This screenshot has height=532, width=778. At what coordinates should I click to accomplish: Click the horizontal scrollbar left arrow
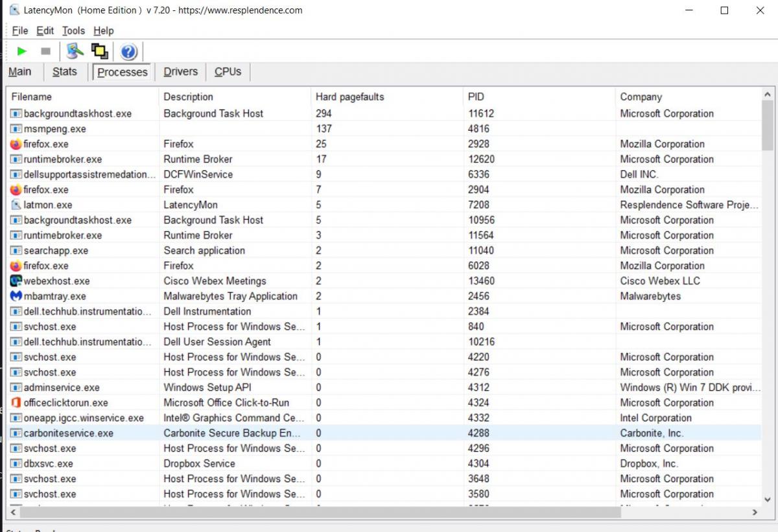point(13,512)
